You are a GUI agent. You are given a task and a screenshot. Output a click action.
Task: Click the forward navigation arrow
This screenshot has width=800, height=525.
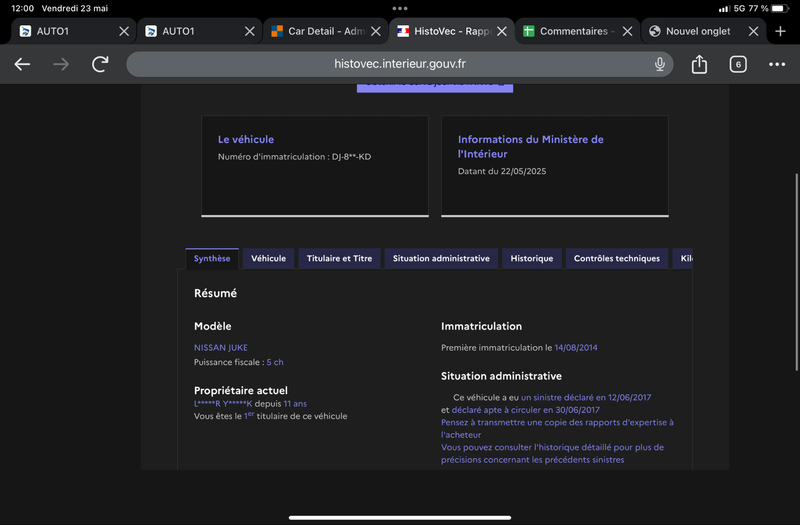(61, 64)
